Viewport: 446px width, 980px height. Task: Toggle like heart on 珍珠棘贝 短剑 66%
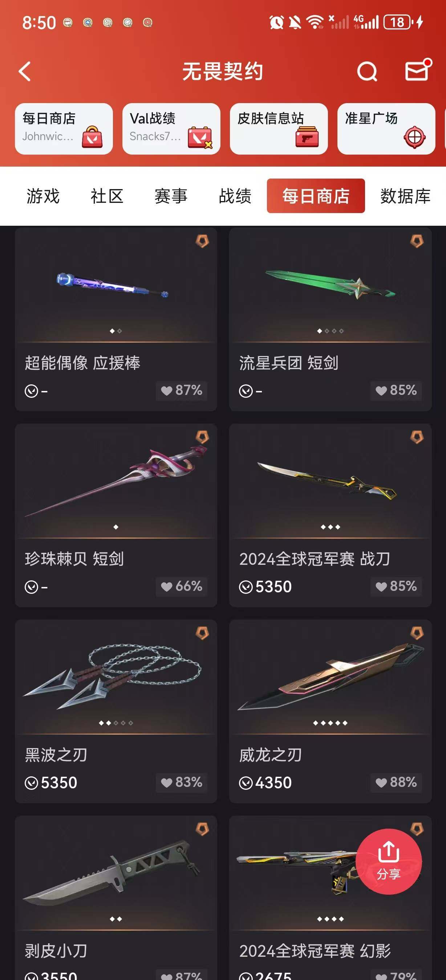182,586
